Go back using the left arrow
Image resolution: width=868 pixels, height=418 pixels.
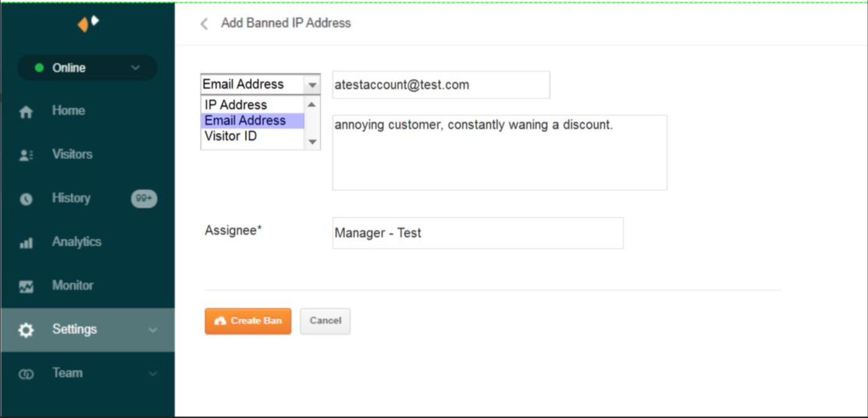click(x=204, y=24)
